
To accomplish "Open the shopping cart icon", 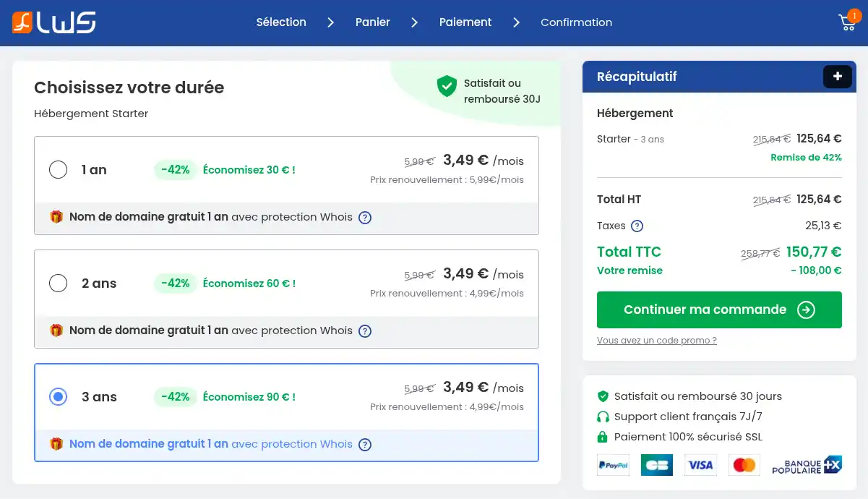I will tap(847, 22).
